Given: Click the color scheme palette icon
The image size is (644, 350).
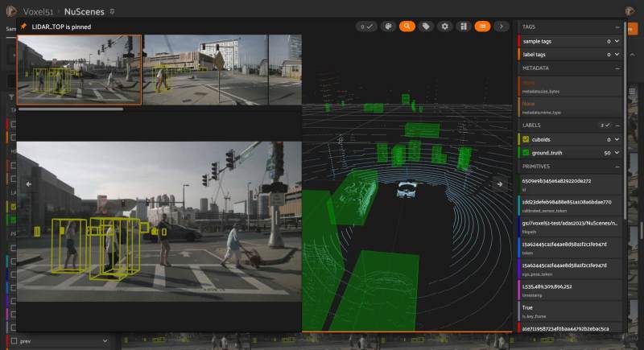Looking at the screenshot, I should point(388,27).
